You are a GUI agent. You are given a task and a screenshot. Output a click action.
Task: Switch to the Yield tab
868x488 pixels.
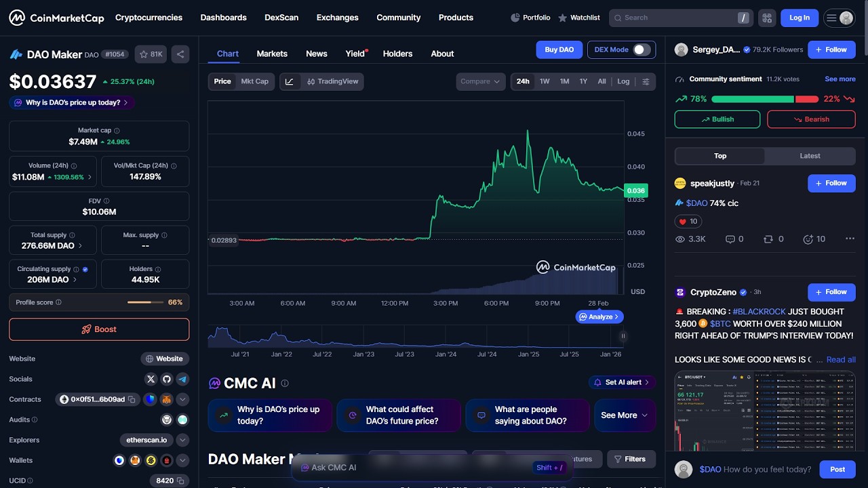point(355,54)
